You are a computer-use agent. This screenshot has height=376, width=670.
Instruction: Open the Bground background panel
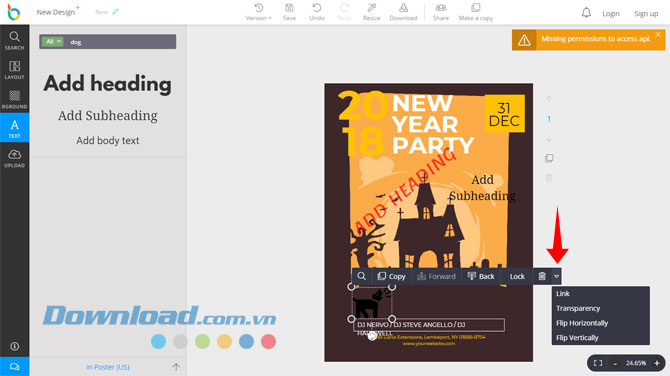[15, 99]
